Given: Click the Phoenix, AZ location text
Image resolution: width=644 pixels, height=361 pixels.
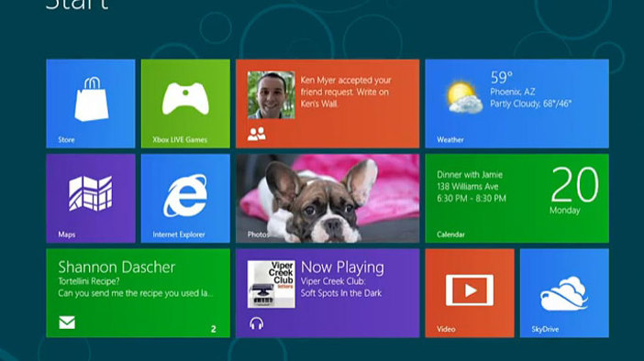Looking at the screenshot, I should (x=513, y=92).
